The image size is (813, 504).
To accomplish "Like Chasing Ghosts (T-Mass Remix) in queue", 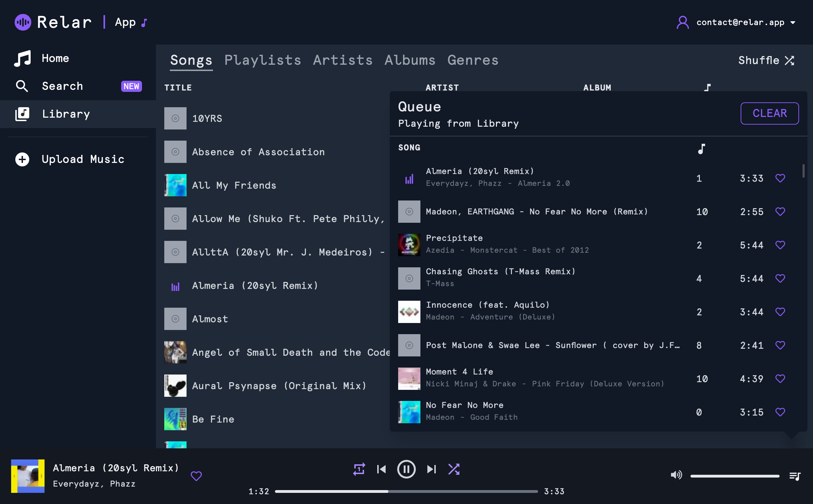I will 780,278.
